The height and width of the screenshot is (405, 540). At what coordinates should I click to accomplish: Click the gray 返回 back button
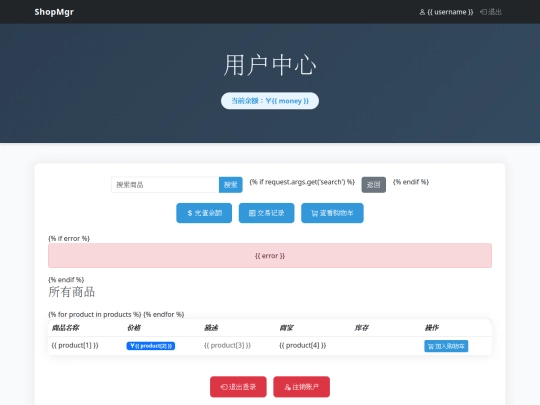(x=374, y=185)
